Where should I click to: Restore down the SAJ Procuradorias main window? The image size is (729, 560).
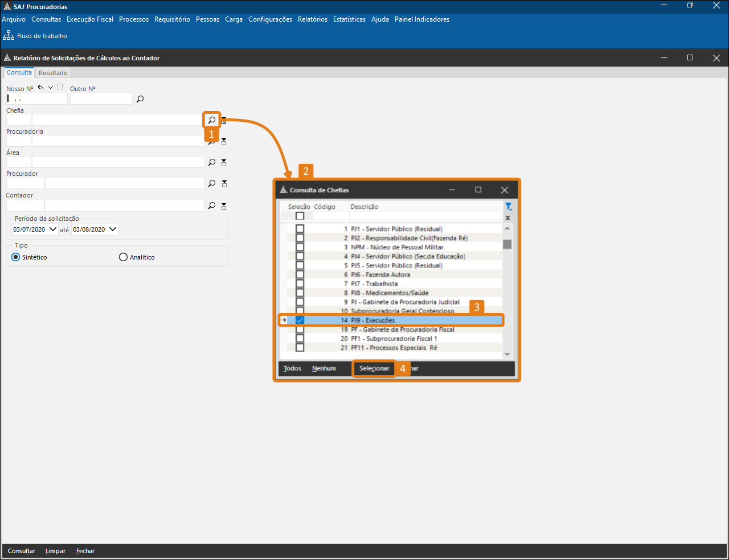pos(690,5)
